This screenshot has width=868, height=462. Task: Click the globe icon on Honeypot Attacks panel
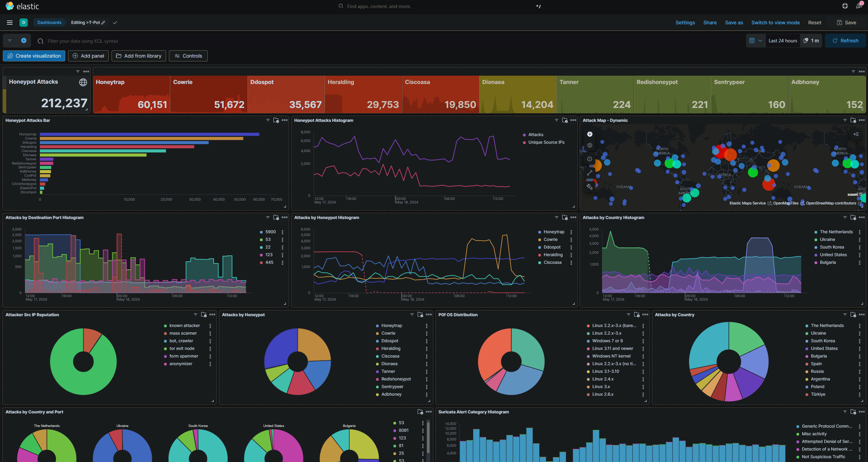pos(83,82)
